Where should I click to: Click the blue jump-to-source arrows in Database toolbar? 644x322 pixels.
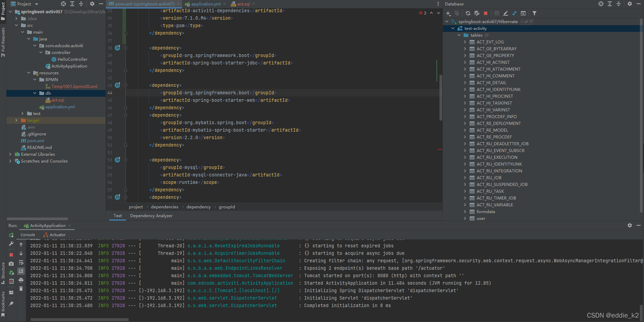tap(514, 13)
